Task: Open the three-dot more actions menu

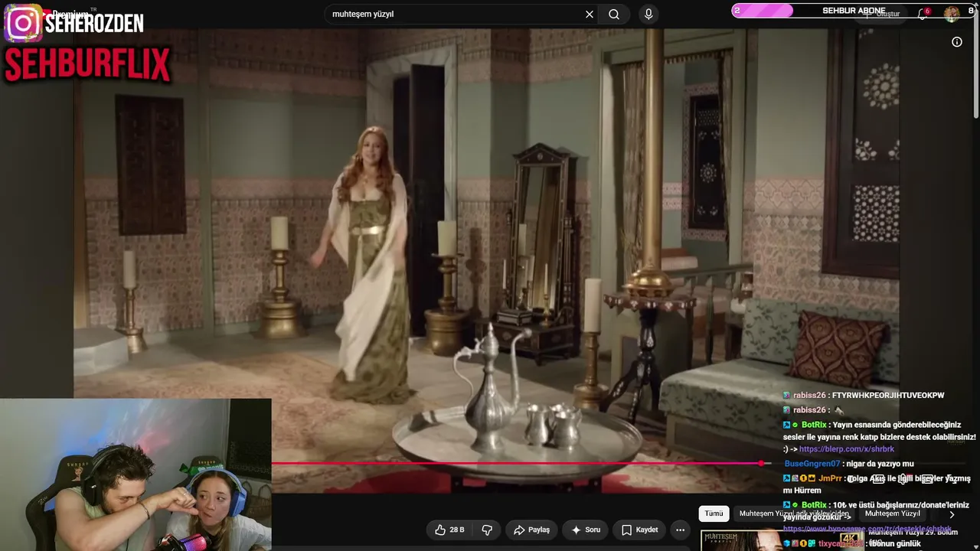Action: click(x=680, y=530)
